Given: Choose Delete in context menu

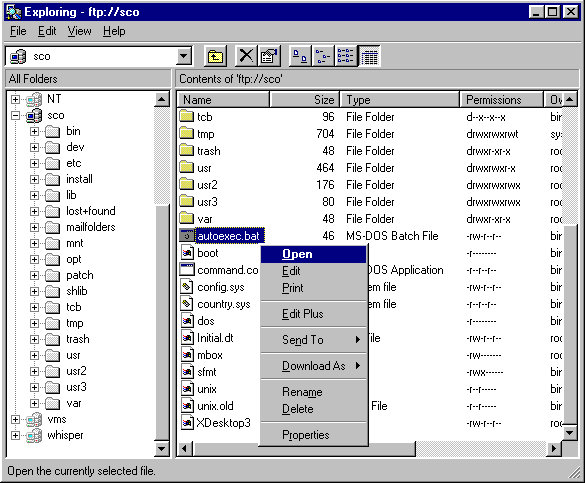Looking at the screenshot, I should (x=313, y=409).
